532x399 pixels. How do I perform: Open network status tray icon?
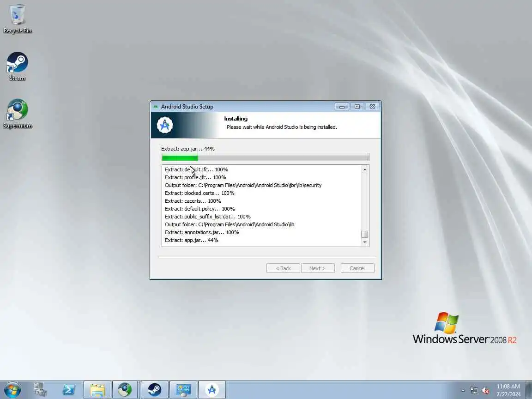point(474,391)
